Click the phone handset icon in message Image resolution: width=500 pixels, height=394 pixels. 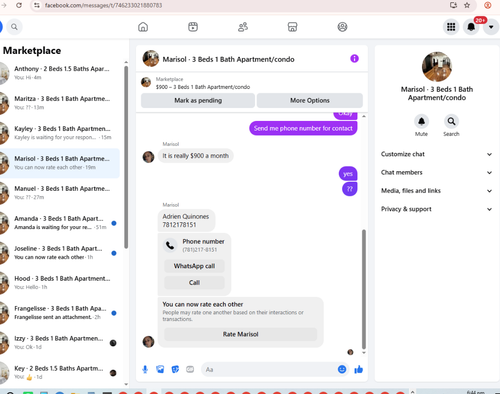170,245
